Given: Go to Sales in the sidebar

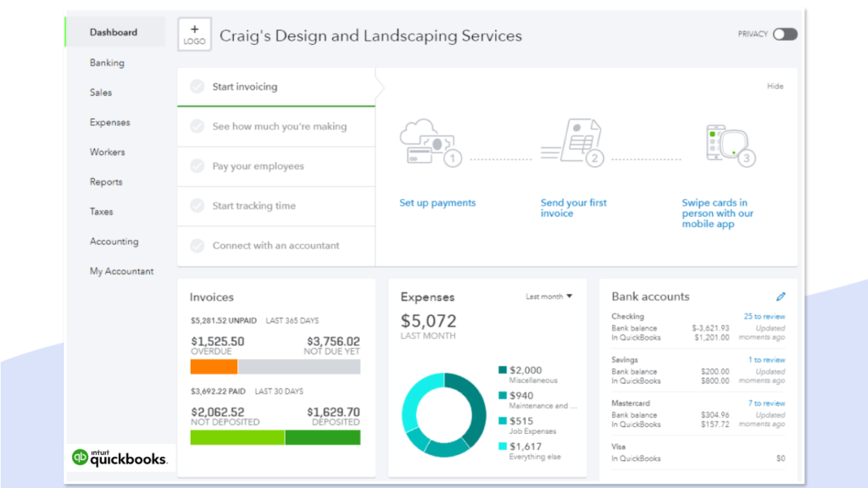Looking at the screenshot, I should (101, 92).
